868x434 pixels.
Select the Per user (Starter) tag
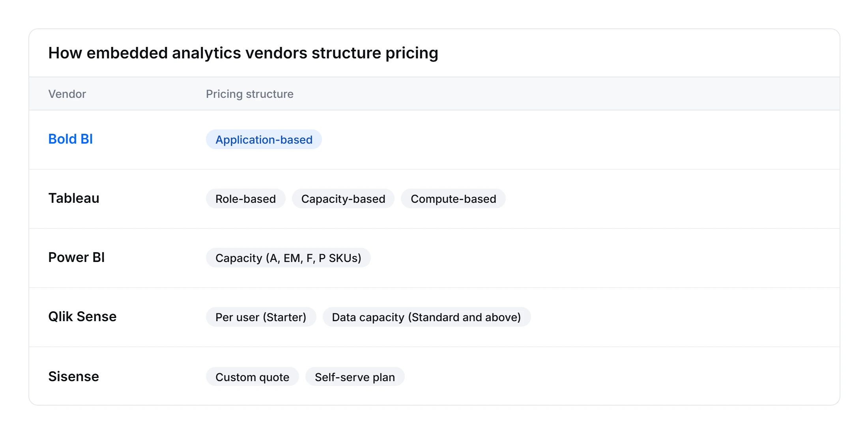click(261, 317)
